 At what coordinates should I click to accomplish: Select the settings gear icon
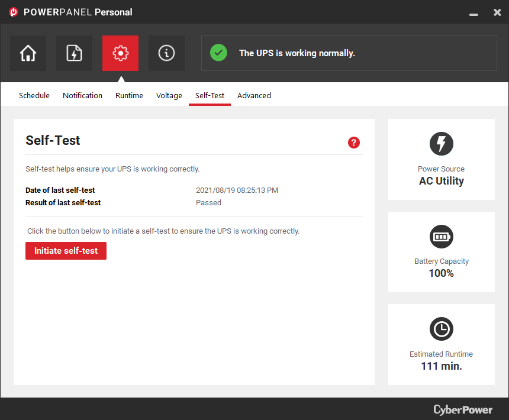[120, 53]
